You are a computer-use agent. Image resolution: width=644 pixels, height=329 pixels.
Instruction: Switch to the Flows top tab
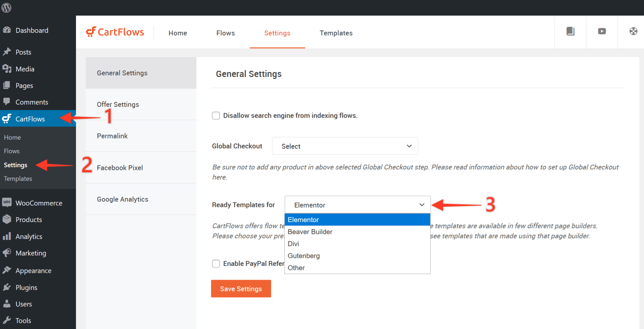[x=225, y=33]
